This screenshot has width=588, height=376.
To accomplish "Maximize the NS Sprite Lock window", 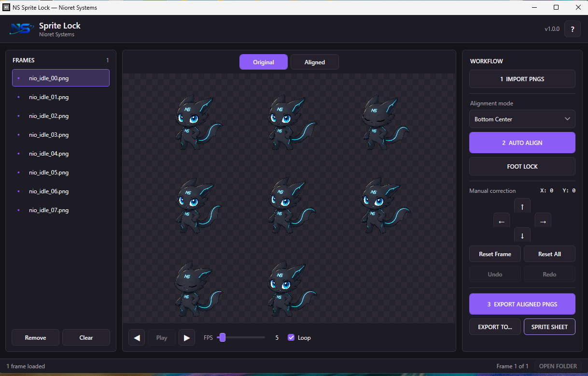I will point(556,7).
